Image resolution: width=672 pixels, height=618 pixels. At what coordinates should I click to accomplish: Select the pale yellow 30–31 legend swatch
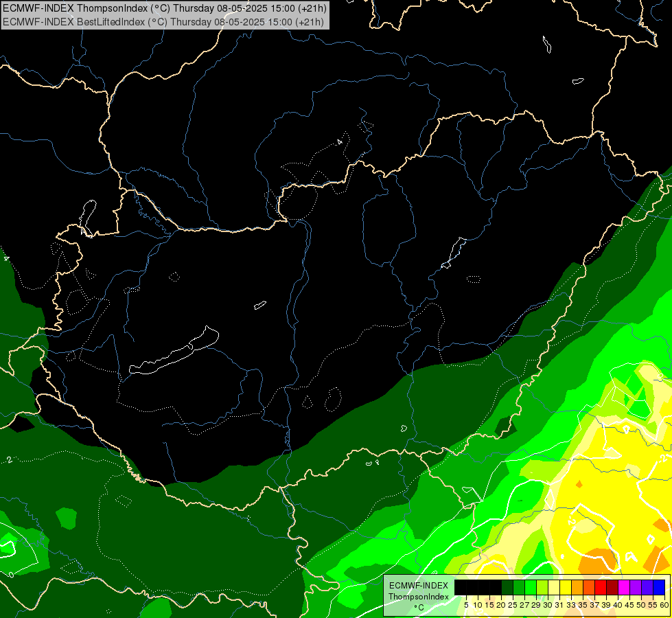coord(554,587)
